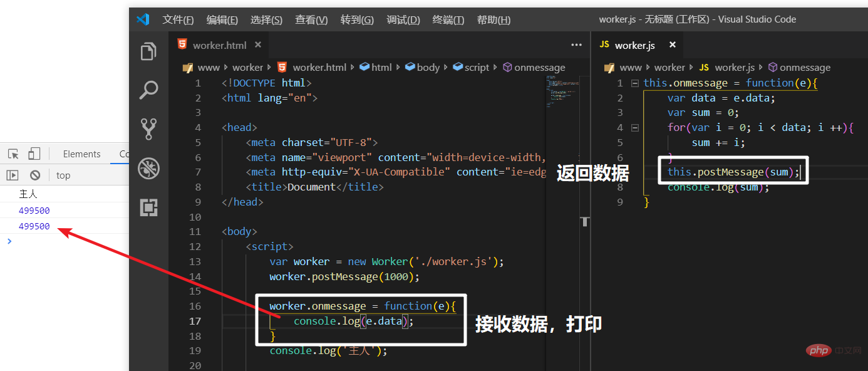Image resolution: width=868 pixels, height=371 pixels.
Task: Click the 'new Worker' declaration line
Action: point(386,261)
